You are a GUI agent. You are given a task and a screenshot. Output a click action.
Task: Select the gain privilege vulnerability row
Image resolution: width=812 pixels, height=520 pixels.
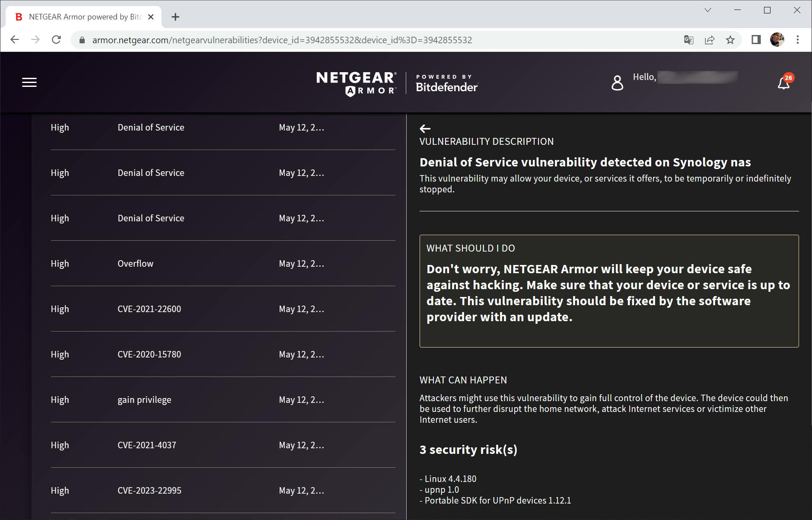pyautogui.click(x=144, y=400)
